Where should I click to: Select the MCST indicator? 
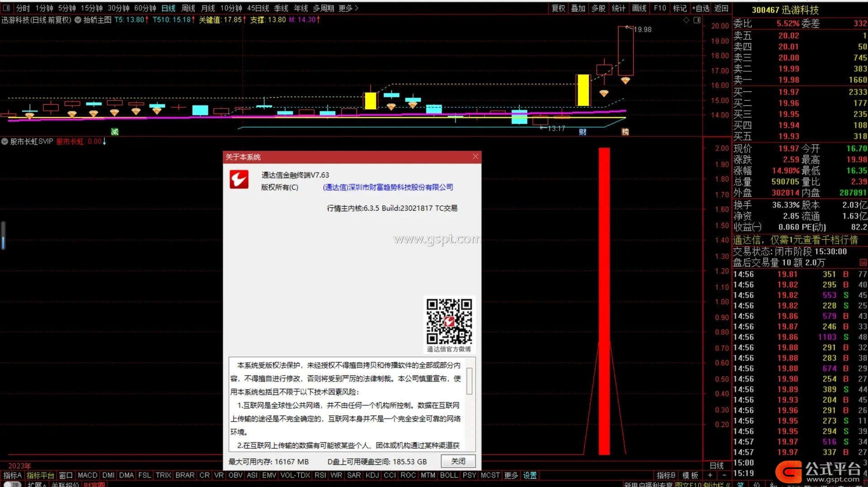click(x=490, y=475)
